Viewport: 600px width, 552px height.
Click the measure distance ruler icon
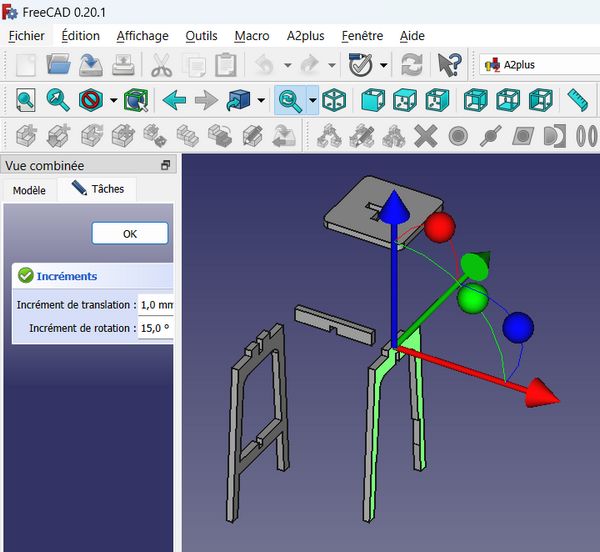pos(578,100)
